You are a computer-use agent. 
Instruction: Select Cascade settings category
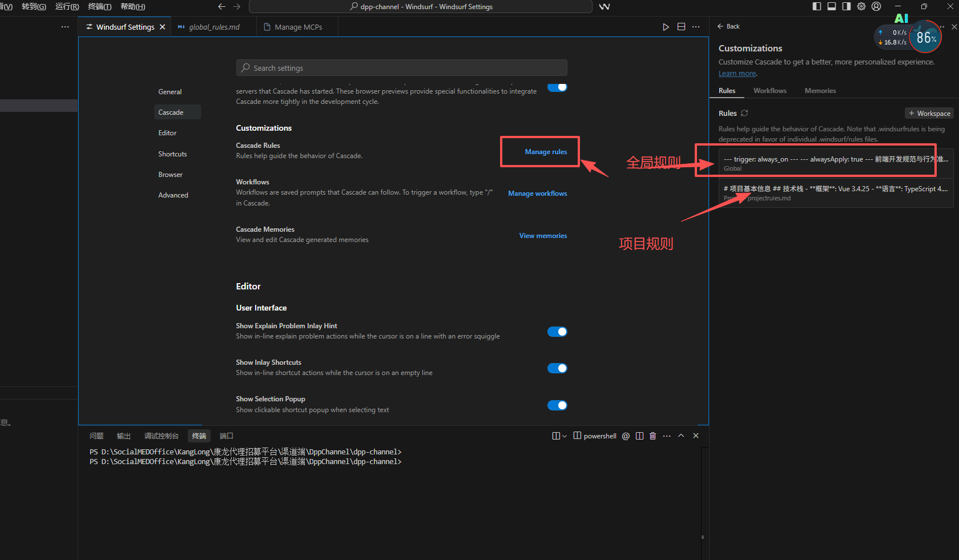177,112
